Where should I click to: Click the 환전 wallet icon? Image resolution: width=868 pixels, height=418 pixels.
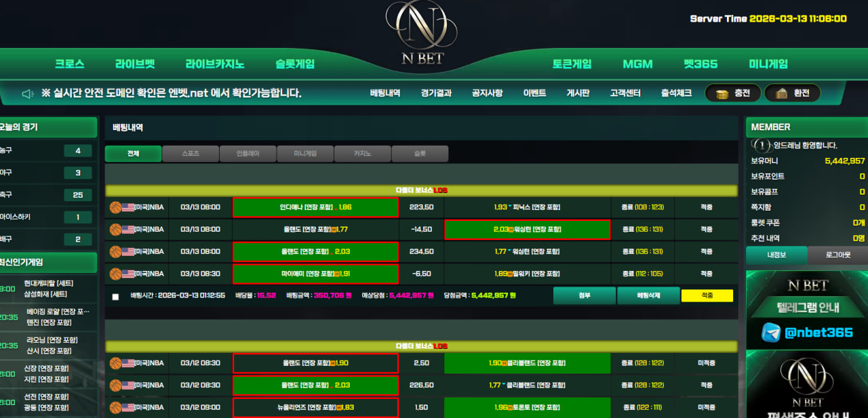coord(781,93)
